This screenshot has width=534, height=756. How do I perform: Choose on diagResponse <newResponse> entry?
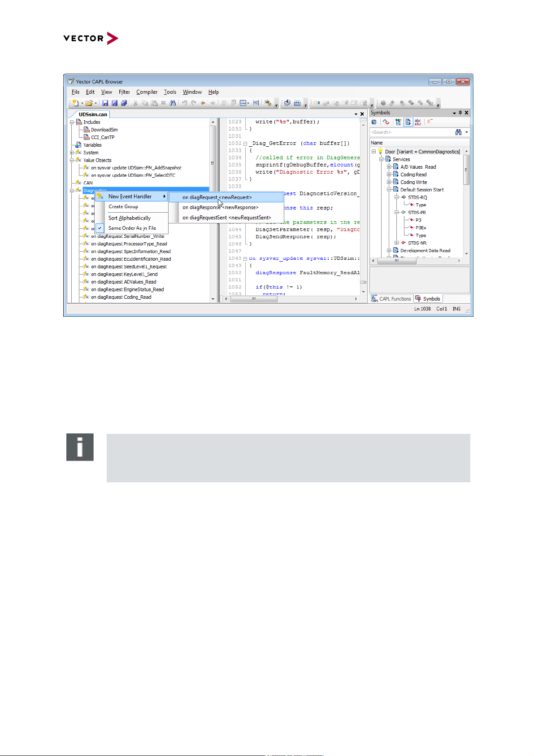tap(226, 207)
